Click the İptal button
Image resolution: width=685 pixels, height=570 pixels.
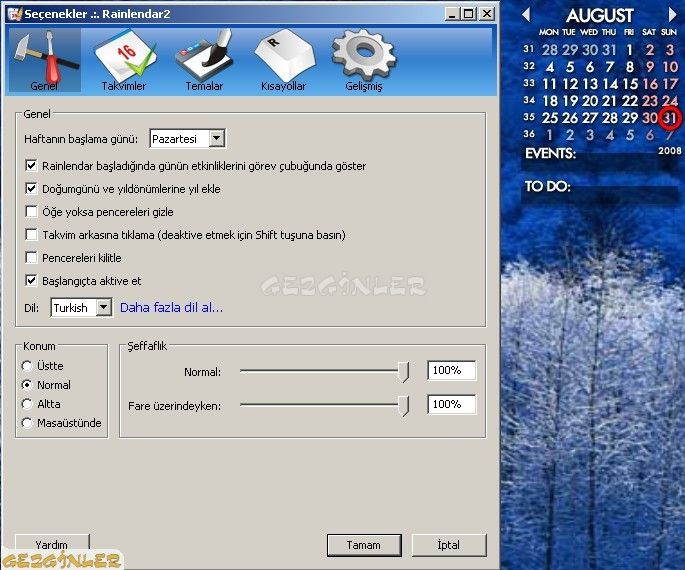click(x=449, y=545)
